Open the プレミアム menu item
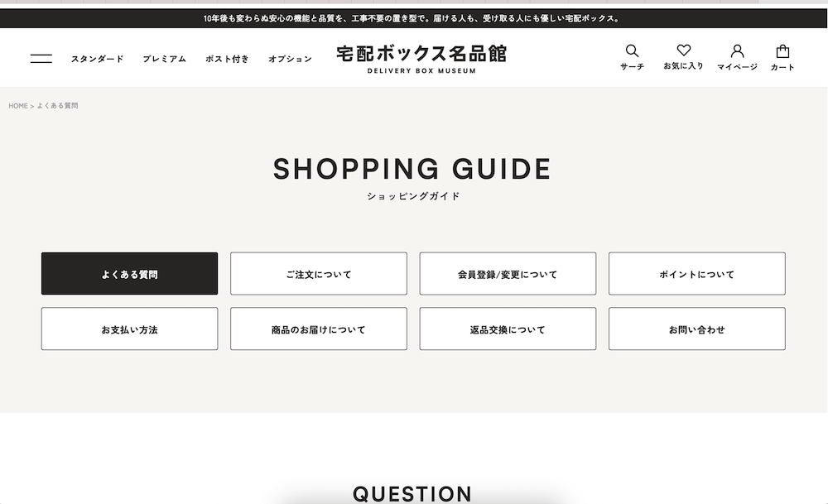828x504 pixels. point(165,59)
